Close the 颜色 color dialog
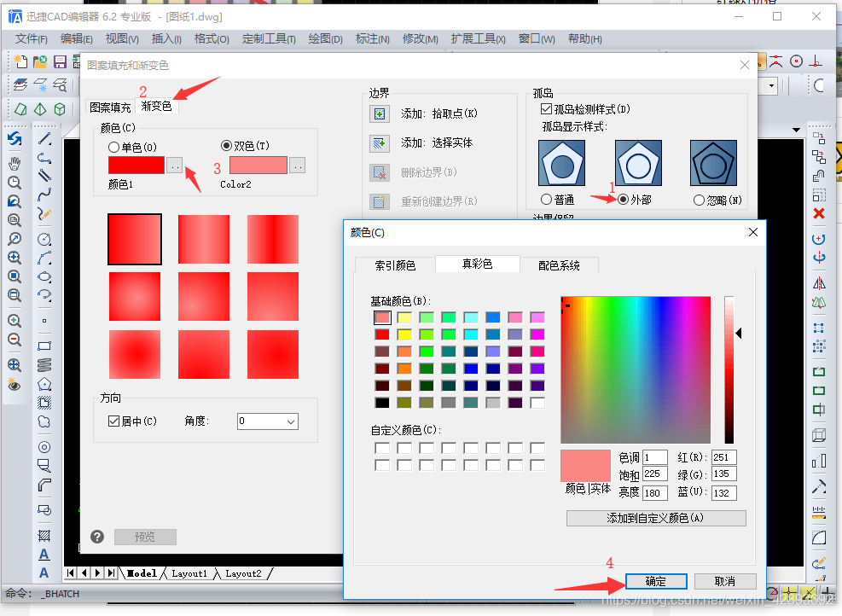Screen dimensions: 842x616 (x=753, y=232)
